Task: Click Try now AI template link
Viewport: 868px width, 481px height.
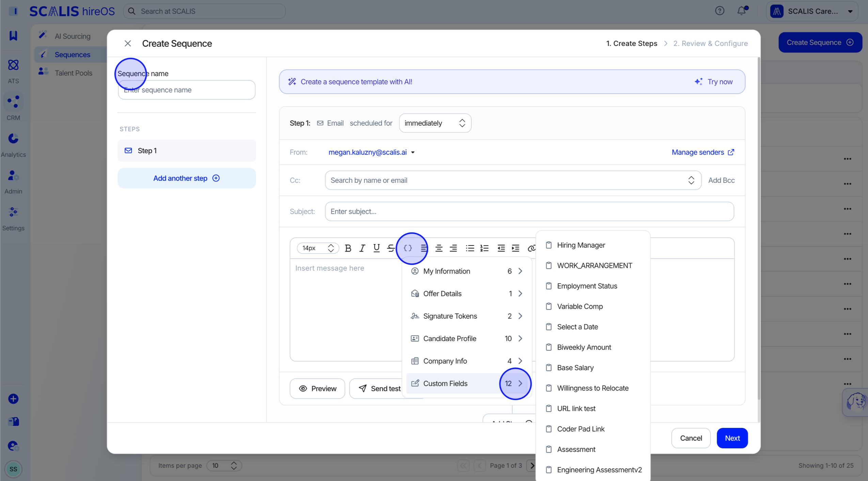Action: 714,82
